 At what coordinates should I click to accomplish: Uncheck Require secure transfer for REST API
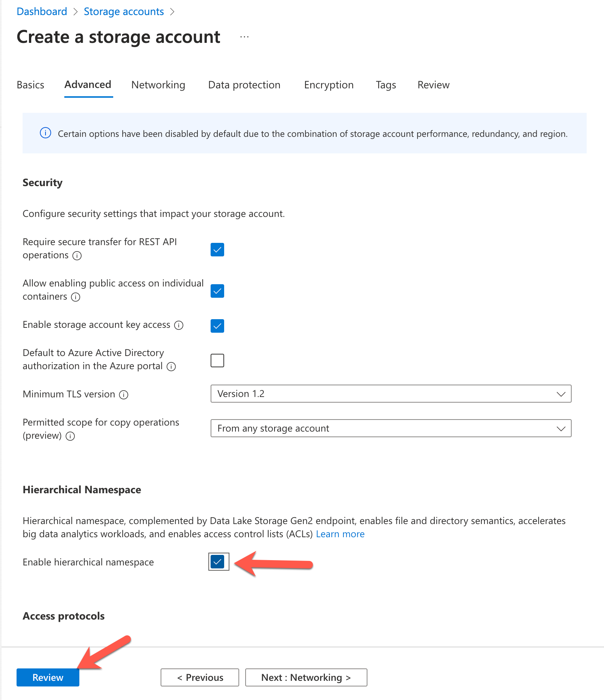[217, 249]
